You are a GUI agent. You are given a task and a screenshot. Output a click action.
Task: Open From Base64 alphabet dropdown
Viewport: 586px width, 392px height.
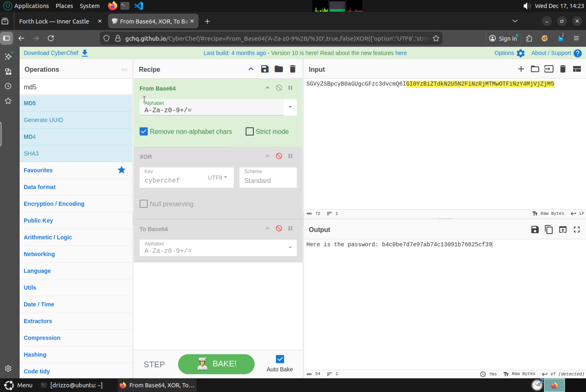[x=290, y=107]
